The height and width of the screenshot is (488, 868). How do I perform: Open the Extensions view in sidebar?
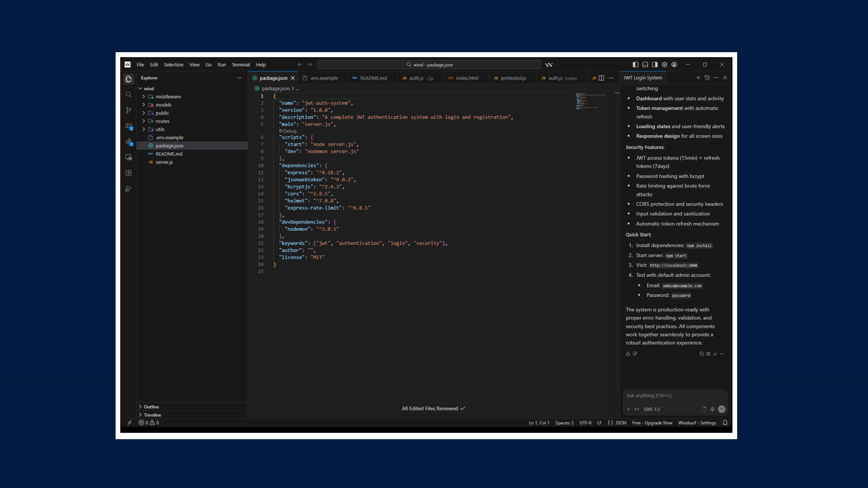pyautogui.click(x=129, y=173)
